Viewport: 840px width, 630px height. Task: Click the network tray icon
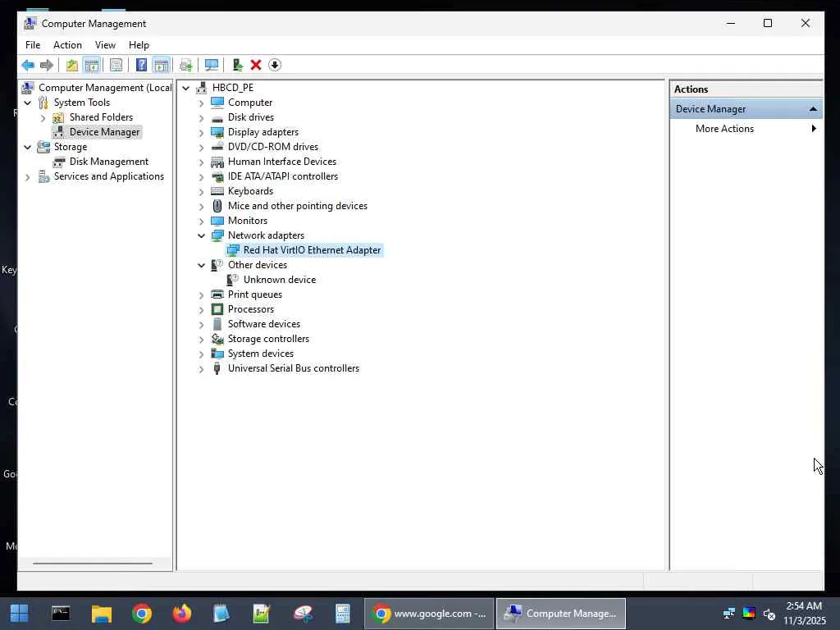click(x=728, y=614)
